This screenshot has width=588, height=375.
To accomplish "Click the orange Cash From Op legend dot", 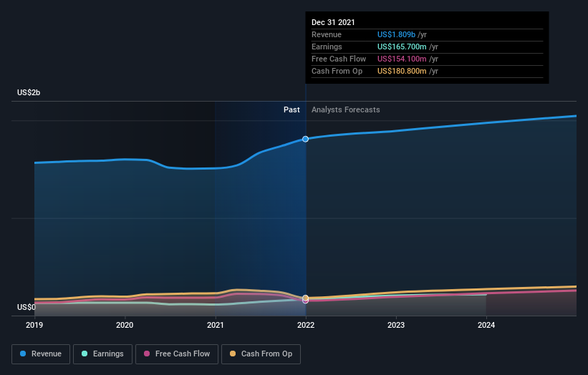I will [233, 354].
